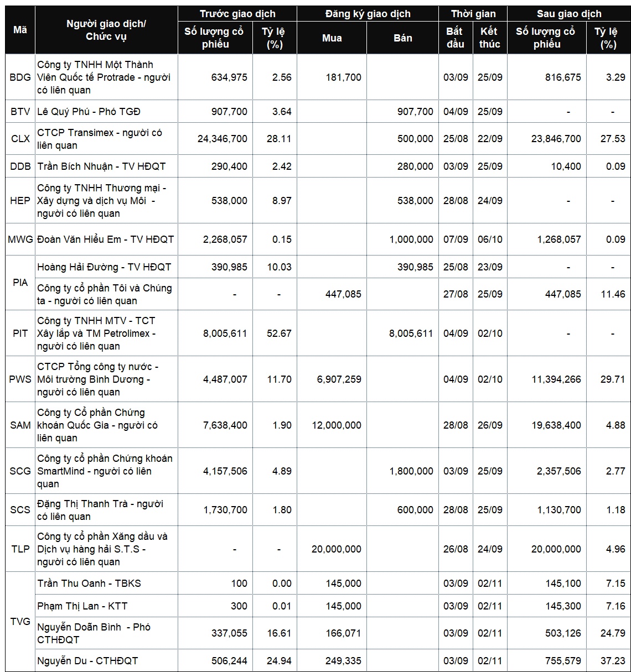The image size is (631, 672).
Task: Select the value 24,346,700
Action: coord(223,139)
